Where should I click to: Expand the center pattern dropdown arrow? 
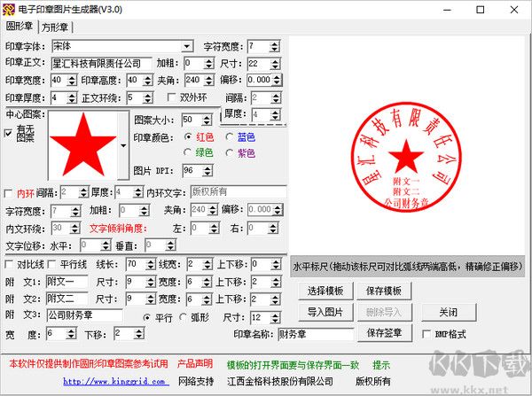(x=122, y=144)
